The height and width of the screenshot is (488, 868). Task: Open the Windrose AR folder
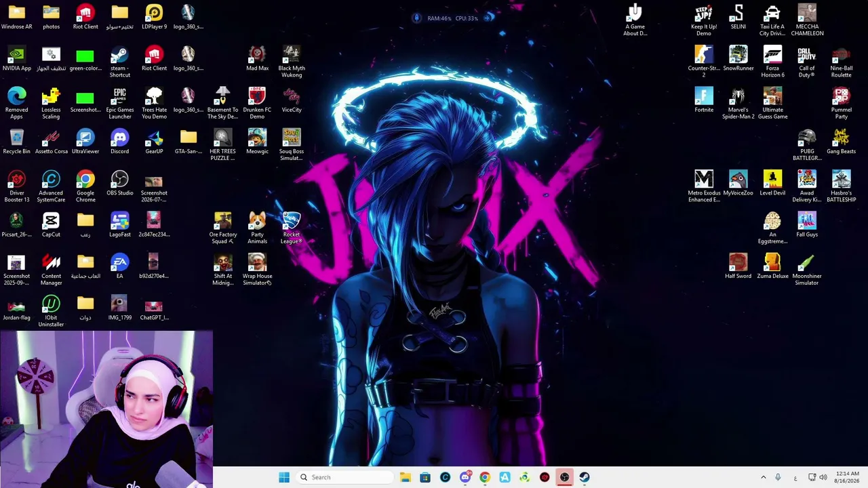(17, 18)
